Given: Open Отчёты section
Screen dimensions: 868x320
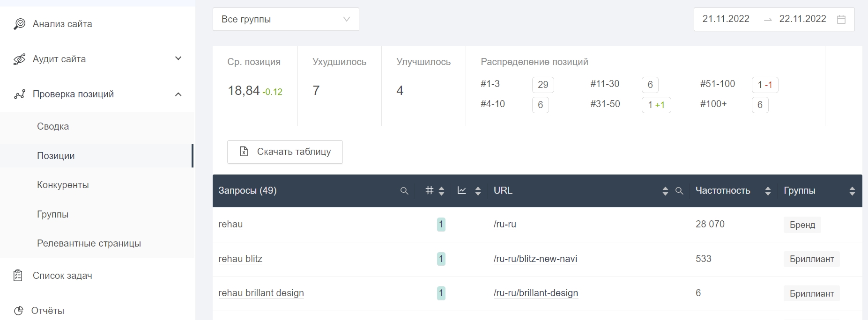Looking at the screenshot, I should (47, 311).
